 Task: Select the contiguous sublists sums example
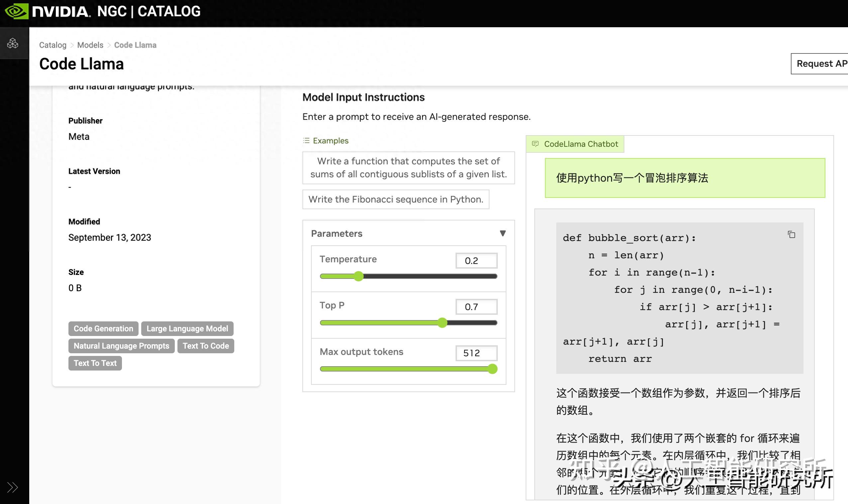[408, 168]
